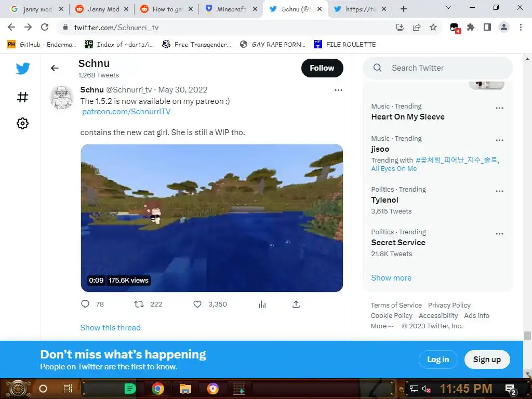
Task: Open the Cookie Policy link
Action: 392,316
